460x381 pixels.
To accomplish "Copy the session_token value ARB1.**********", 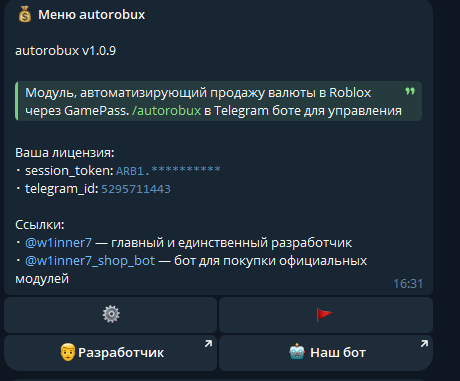I will pyautogui.click(x=168, y=171).
